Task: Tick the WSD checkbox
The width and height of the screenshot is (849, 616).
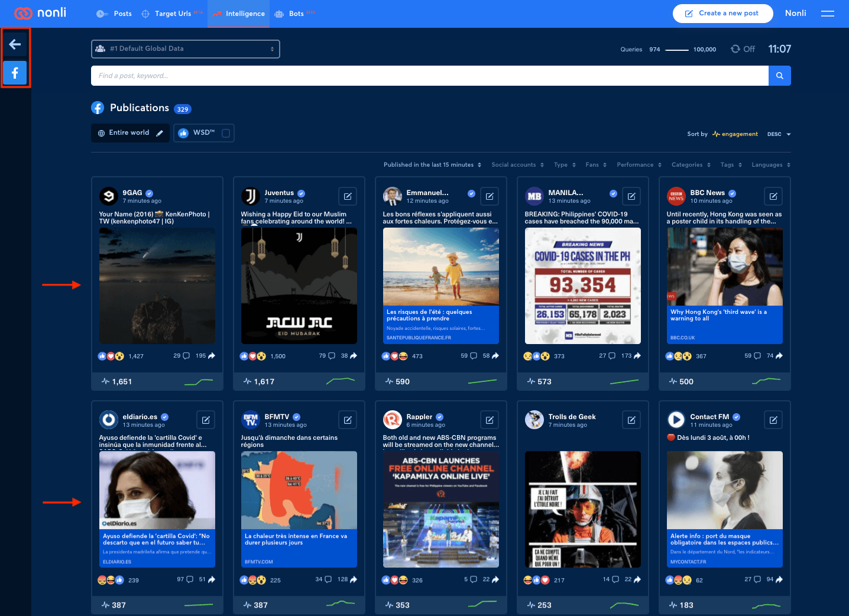Action: (x=225, y=133)
